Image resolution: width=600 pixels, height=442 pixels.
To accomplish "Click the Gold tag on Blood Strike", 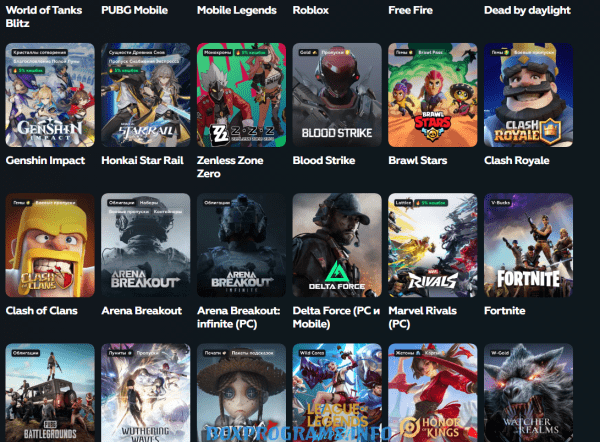I will point(308,52).
